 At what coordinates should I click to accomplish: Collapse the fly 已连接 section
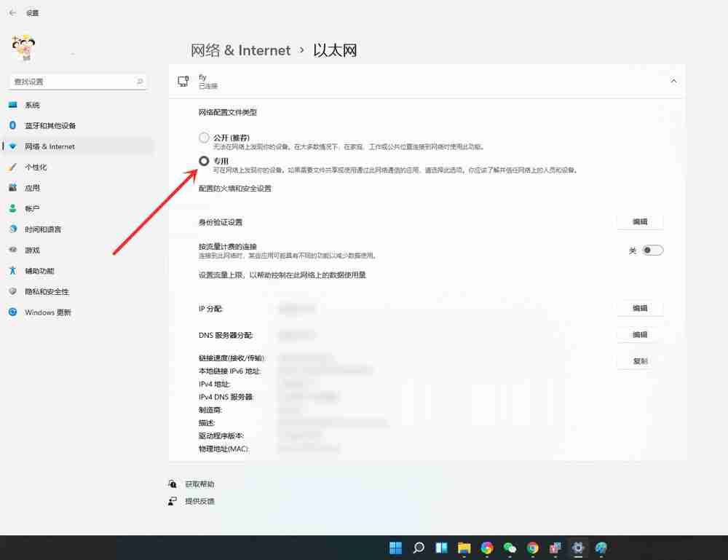pos(673,82)
